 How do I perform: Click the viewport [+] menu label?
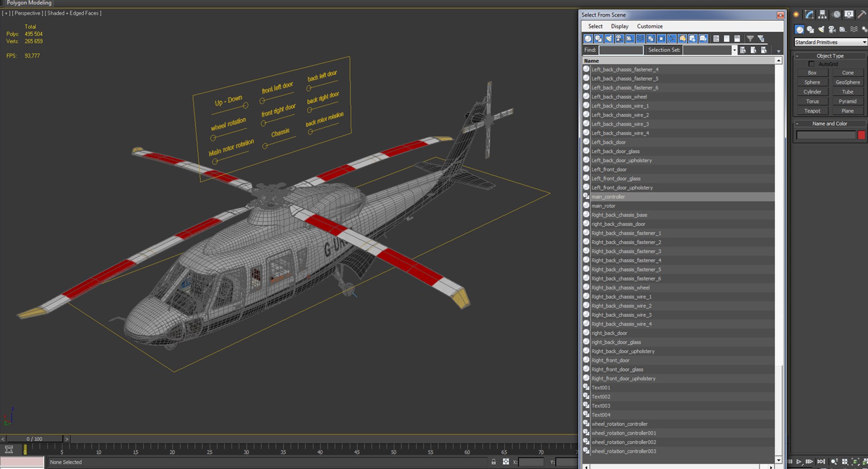(6, 13)
